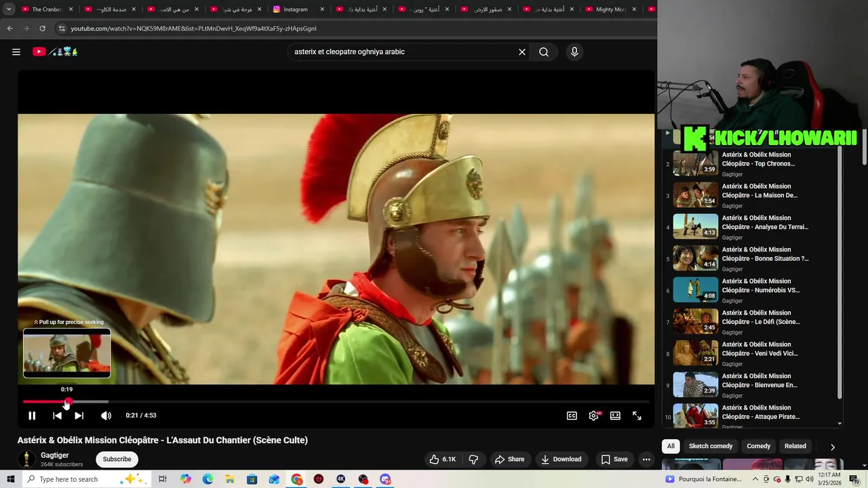Viewport: 868px width, 488px height.
Task: Open more actions three-dot menu
Action: coord(646,459)
